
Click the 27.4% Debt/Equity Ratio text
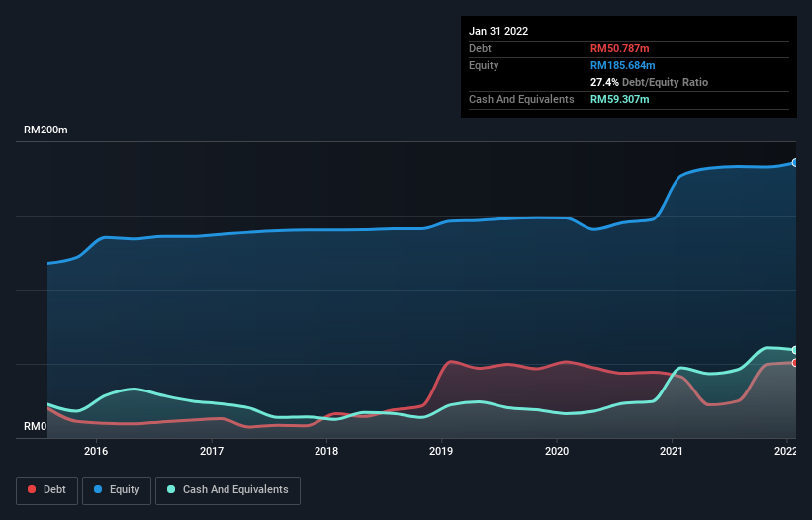(649, 82)
